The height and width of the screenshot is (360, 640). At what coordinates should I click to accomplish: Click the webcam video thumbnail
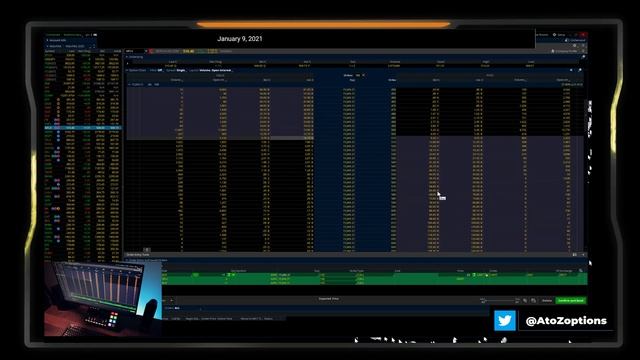(102, 298)
